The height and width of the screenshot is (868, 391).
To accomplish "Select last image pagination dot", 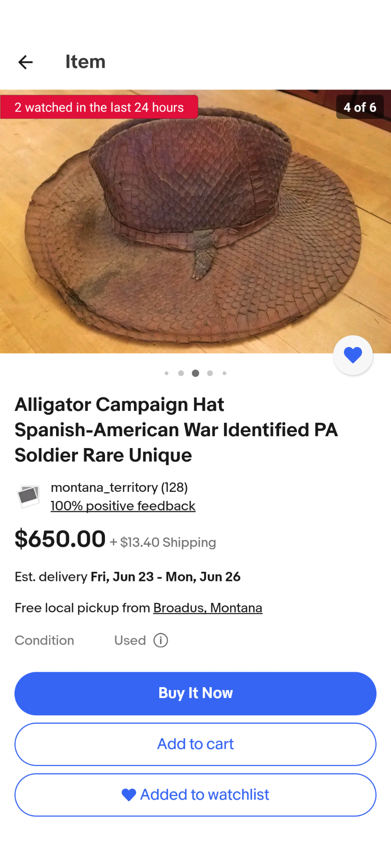I will (224, 373).
